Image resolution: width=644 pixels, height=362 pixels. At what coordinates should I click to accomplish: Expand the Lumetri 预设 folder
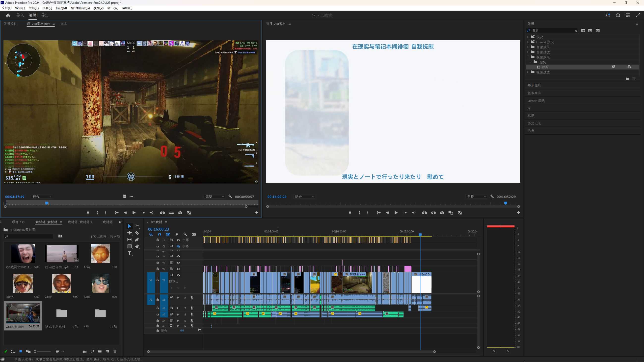(x=528, y=42)
